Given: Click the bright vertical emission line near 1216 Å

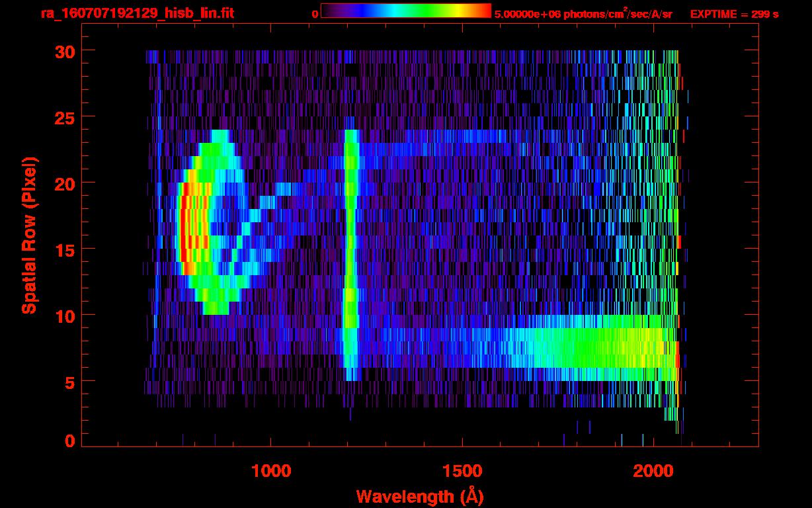Looking at the screenshot, I should point(350,255).
